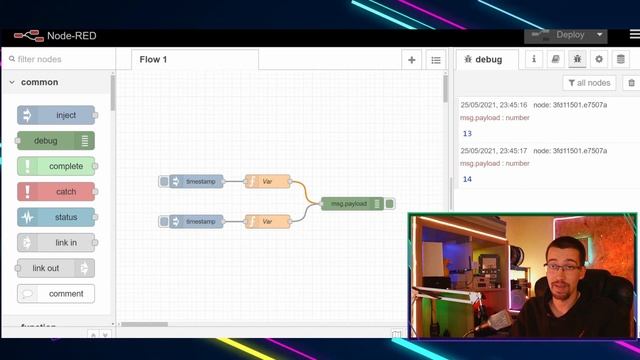Focus the filter nodes search field

point(59,59)
